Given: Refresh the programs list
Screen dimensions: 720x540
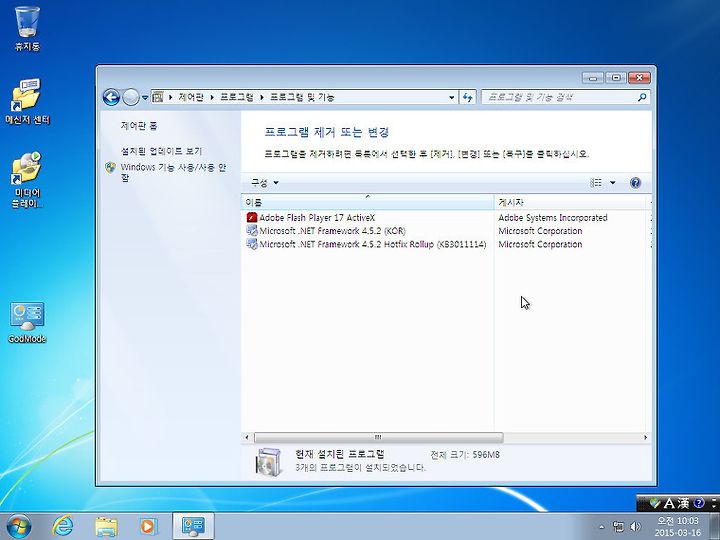Looking at the screenshot, I should [x=467, y=97].
